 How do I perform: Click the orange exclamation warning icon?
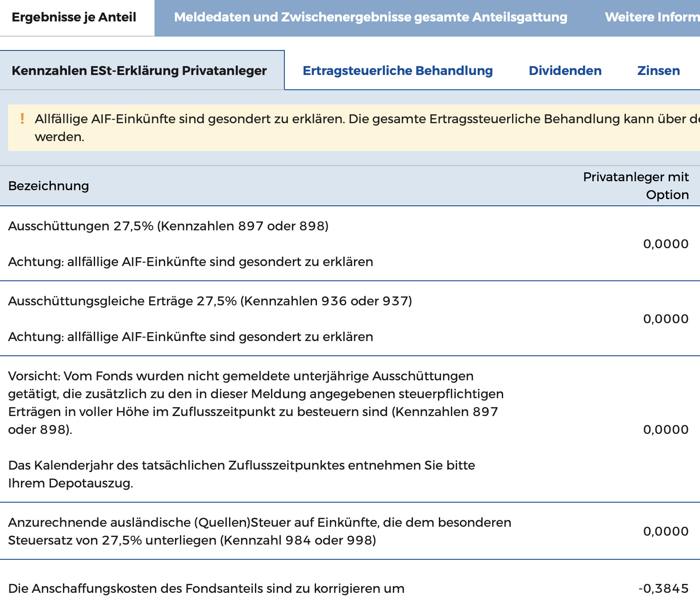click(22, 119)
